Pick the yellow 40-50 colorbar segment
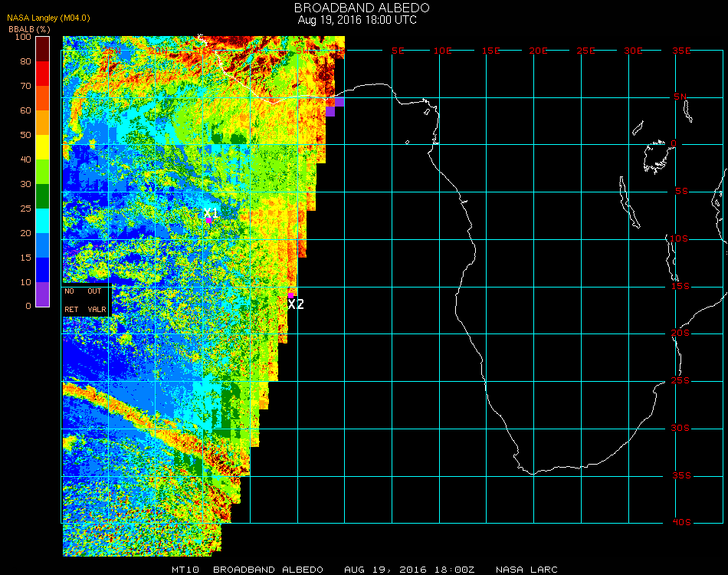 pyautogui.click(x=43, y=146)
